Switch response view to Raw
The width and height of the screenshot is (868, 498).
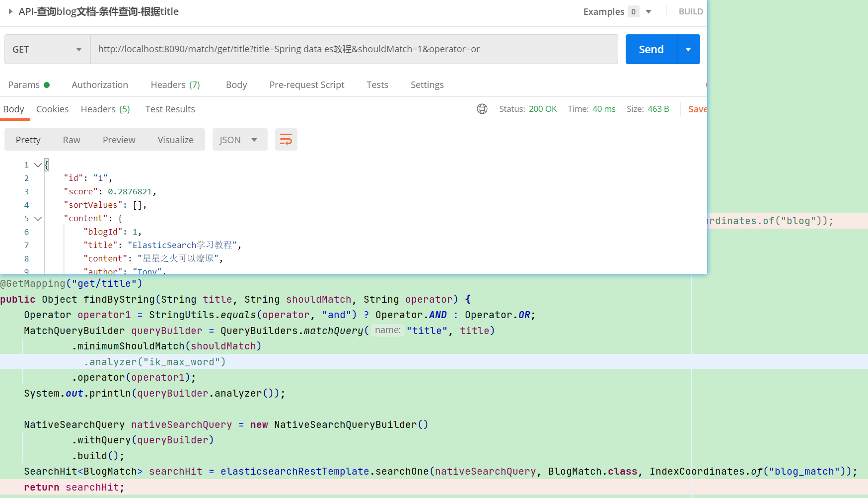click(x=71, y=140)
